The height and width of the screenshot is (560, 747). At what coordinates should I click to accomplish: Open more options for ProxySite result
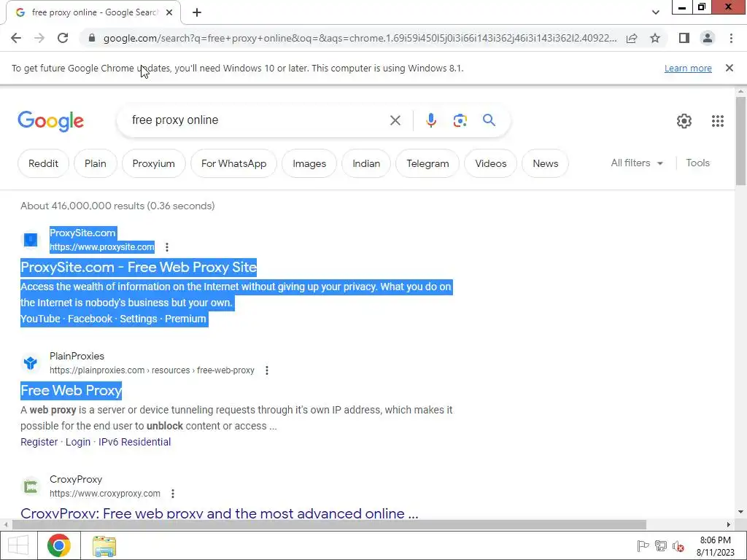point(167,247)
